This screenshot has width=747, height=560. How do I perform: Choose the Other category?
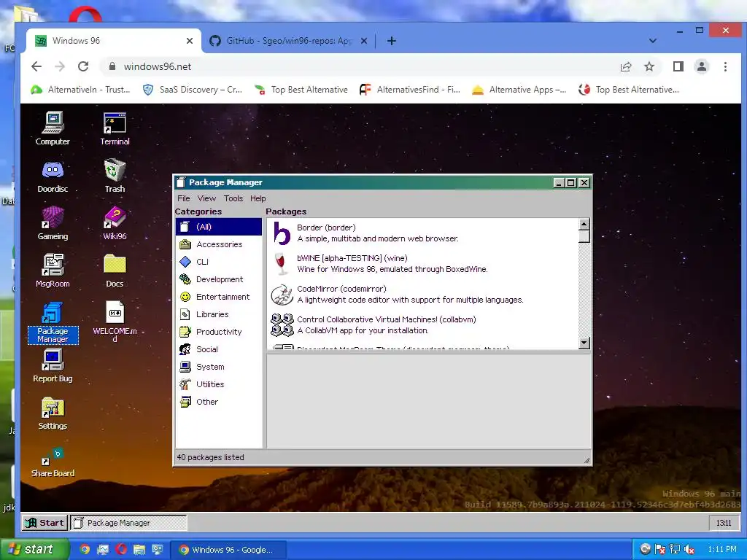[x=219, y=402]
